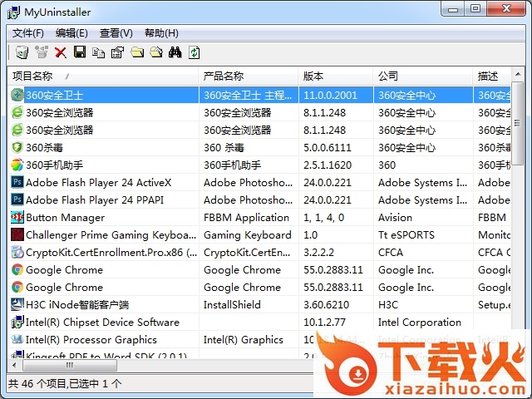This screenshot has height=399, width=532.
Task: Click the Challenger Prime Gaming Keyboard icon
Action: pyautogui.click(x=17, y=234)
